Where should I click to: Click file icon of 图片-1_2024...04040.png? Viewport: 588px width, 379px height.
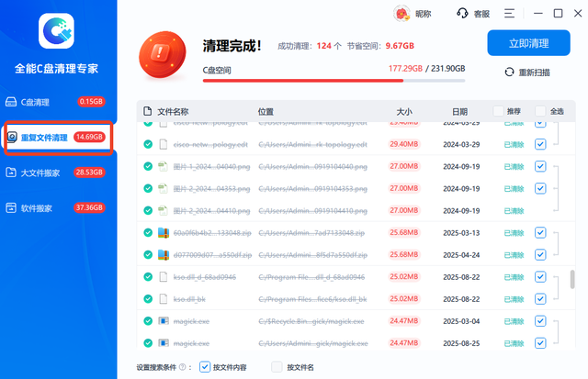163,166
